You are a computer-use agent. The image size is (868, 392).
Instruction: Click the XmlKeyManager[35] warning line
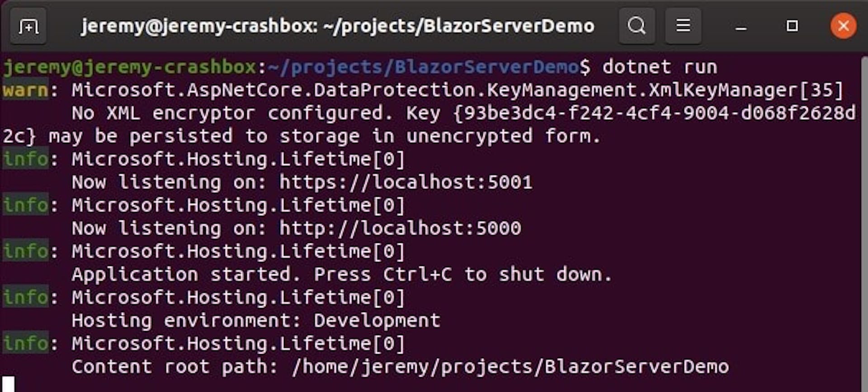tap(458, 90)
